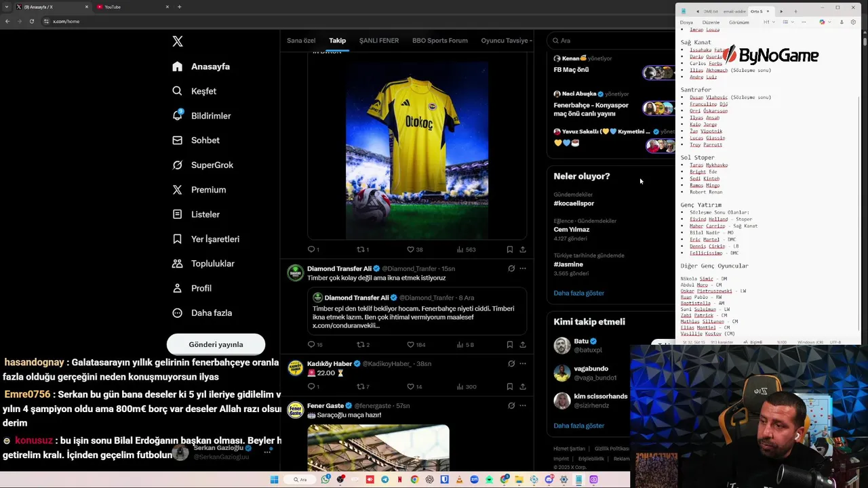Open more options on Fener Gaste post

[523, 405]
